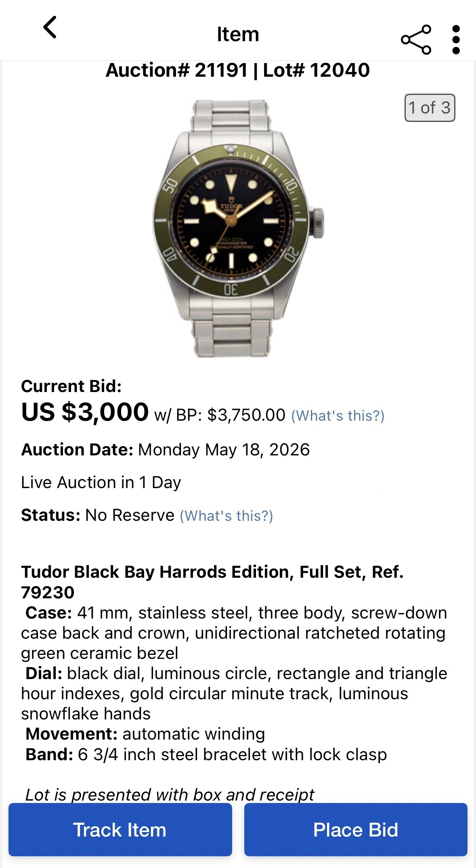
Task: Tap the Status: No Reserve label
Action: point(98,515)
